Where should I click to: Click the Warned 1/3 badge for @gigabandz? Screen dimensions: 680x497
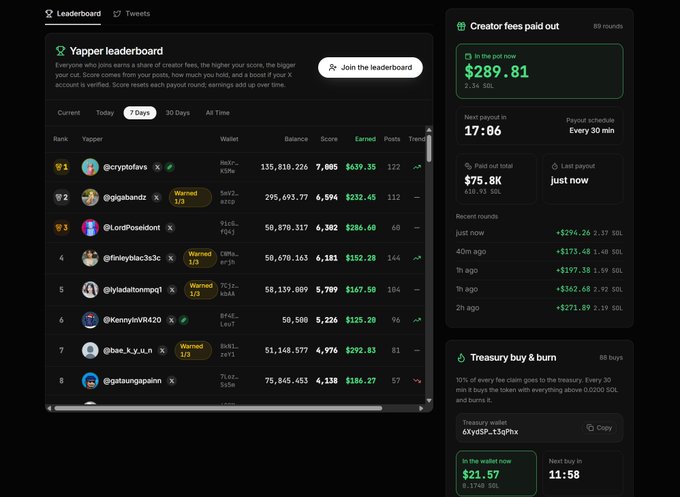coord(190,197)
